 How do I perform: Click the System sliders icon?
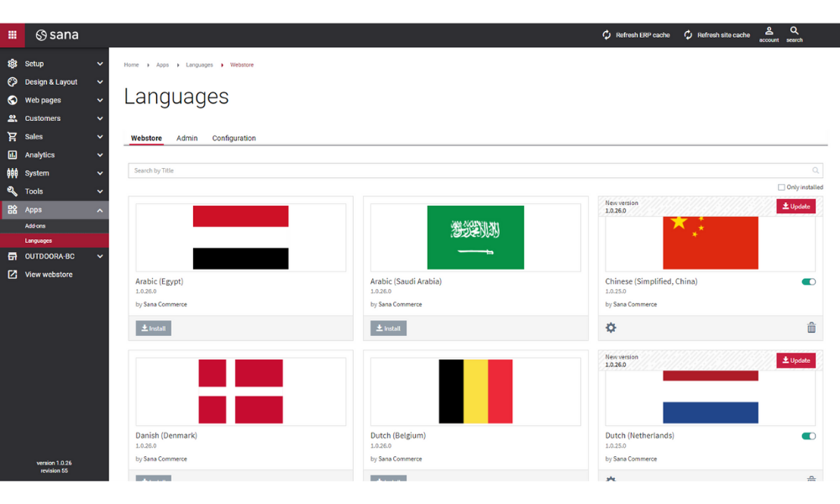(13, 173)
